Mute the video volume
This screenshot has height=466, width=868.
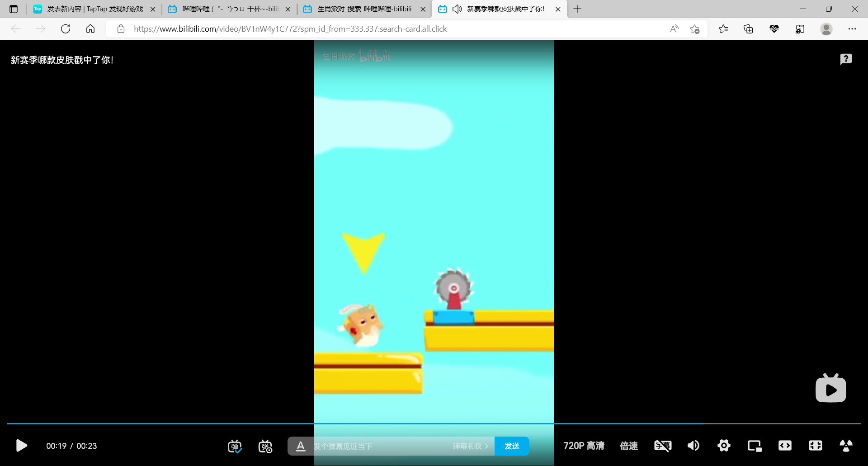[x=693, y=446]
